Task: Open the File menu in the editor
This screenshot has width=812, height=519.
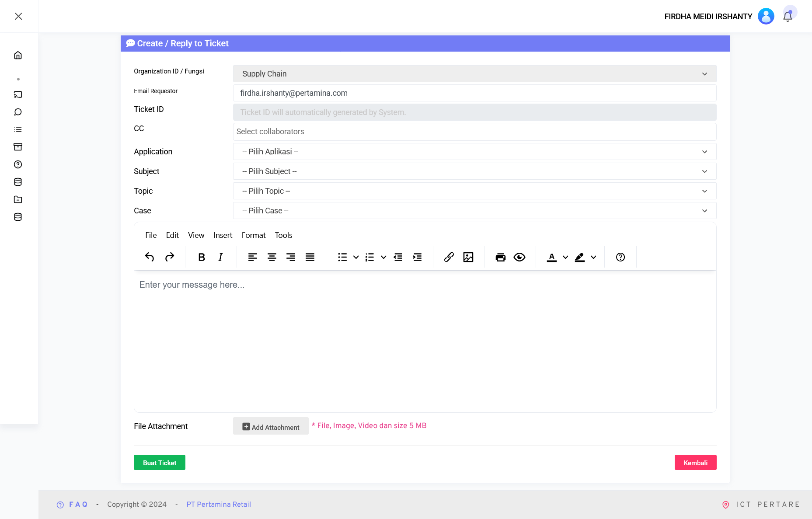Action: coord(151,235)
